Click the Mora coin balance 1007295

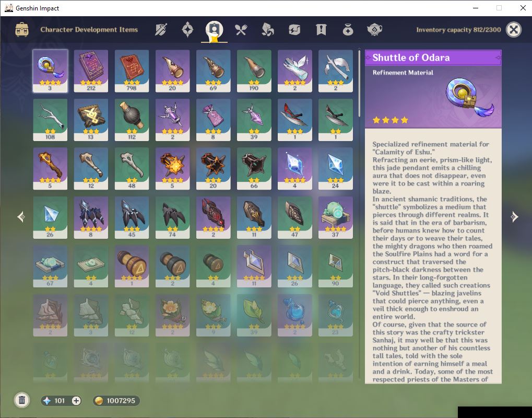[x=116, y=401]
